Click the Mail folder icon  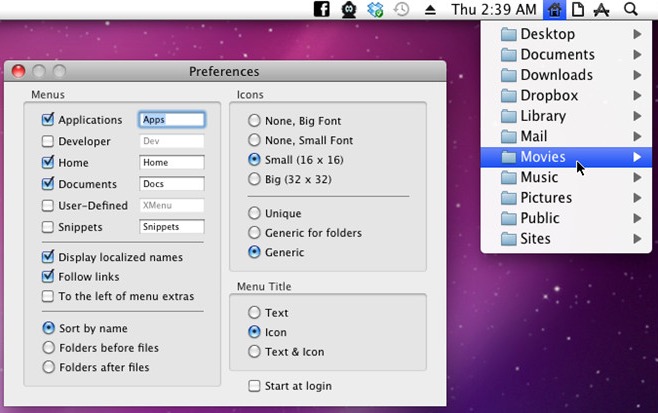click(x=509, y=136)
